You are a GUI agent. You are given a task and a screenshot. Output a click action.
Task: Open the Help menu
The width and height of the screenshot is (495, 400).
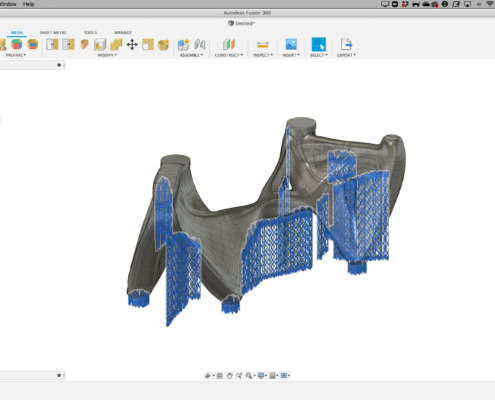29,4
